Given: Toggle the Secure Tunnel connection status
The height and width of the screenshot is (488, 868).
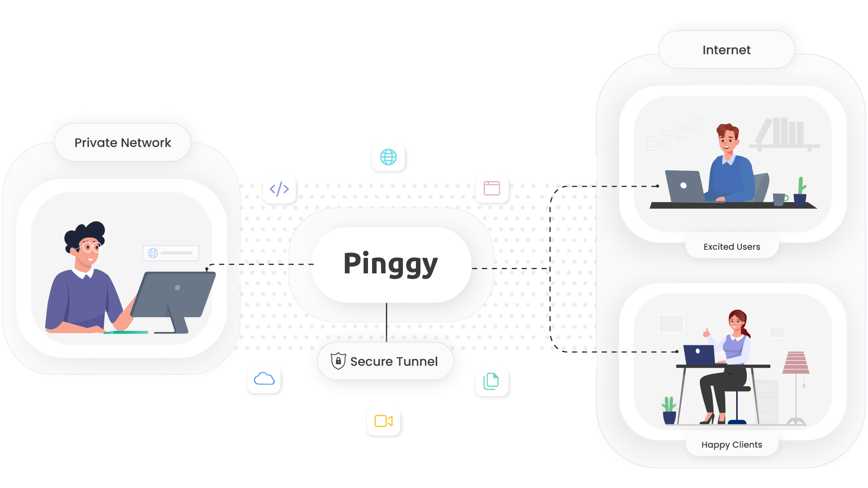Looking at the screenshot, I should tap(385, 361).
